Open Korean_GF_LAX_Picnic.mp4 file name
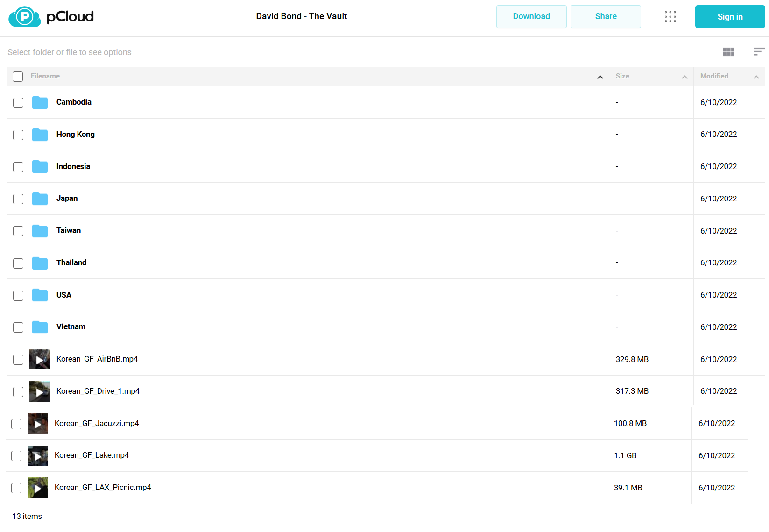 pos(103,487)
